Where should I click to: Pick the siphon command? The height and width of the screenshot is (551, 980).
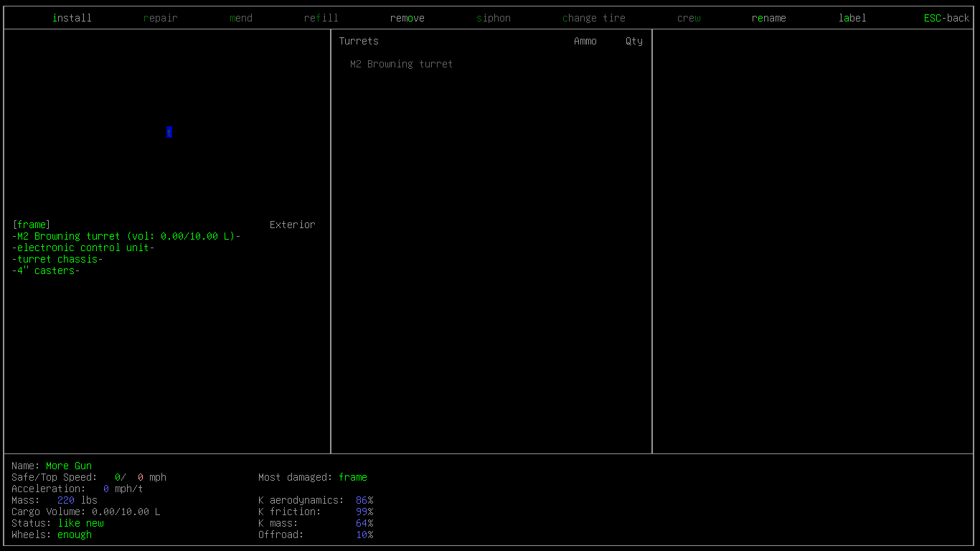coord(494,18)
